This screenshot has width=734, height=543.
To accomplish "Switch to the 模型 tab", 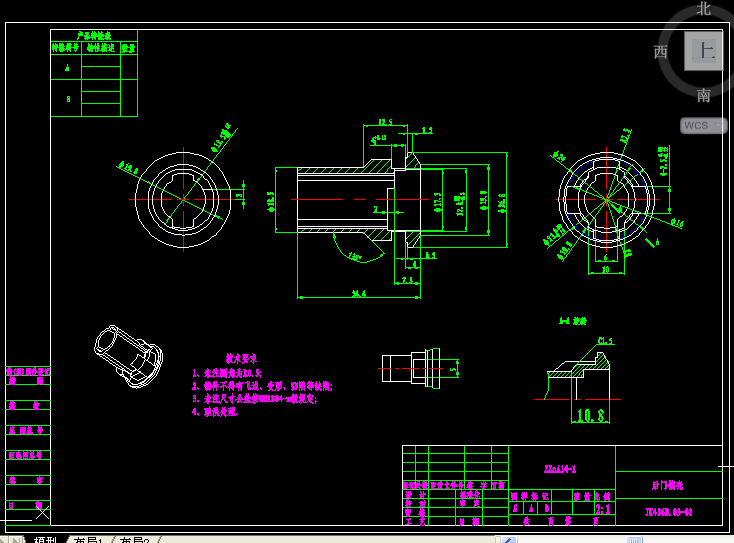I will pyautogui.click(x=45, y=540).
